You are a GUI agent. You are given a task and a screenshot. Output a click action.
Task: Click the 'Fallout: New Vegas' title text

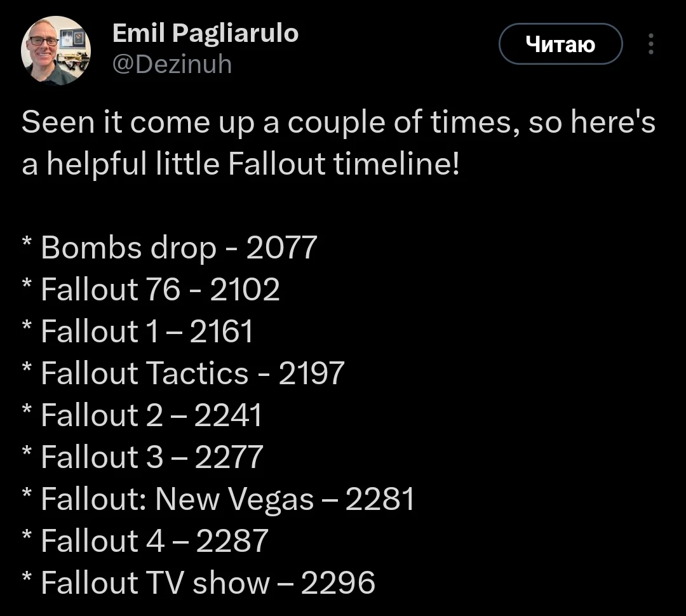[177, 499]
